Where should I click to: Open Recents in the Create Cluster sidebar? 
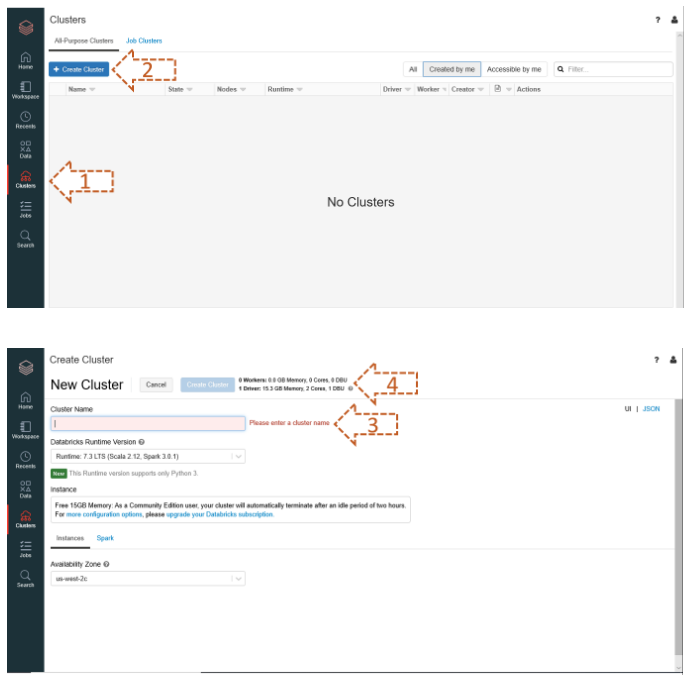[26, 460]
